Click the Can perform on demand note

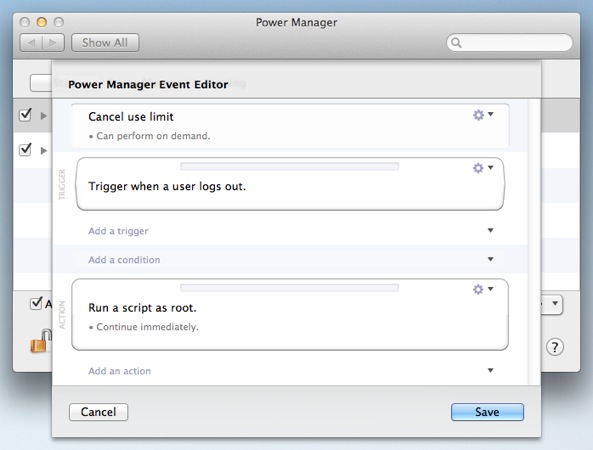pyautogui.click(x=149, y=136)
